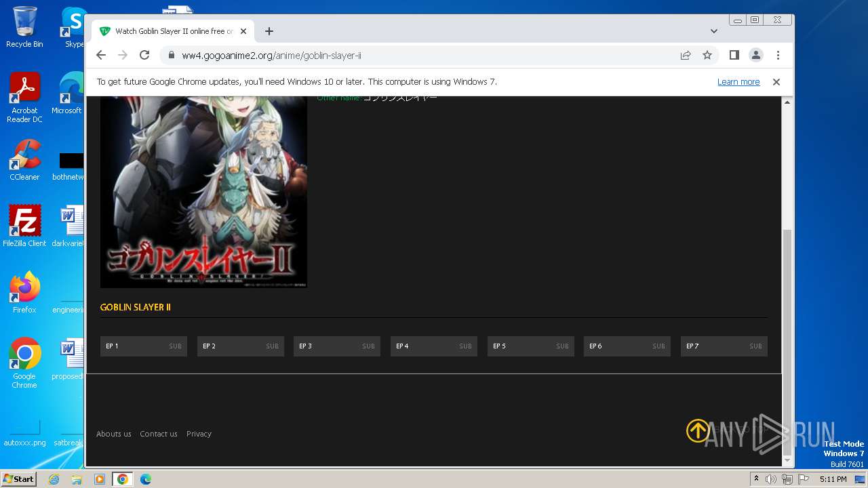Open the Learn more link
The height and width of the screenshot is (488, 868).
[738, 82]
